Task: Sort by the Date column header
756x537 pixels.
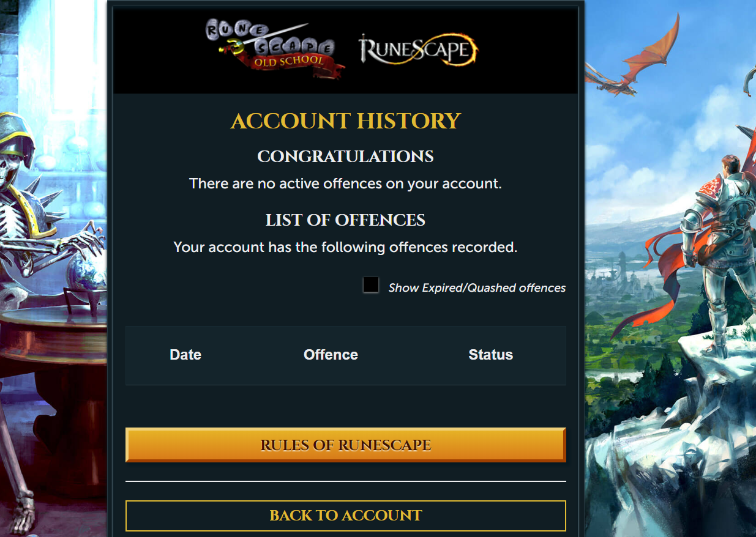Action: pos(185,355)
